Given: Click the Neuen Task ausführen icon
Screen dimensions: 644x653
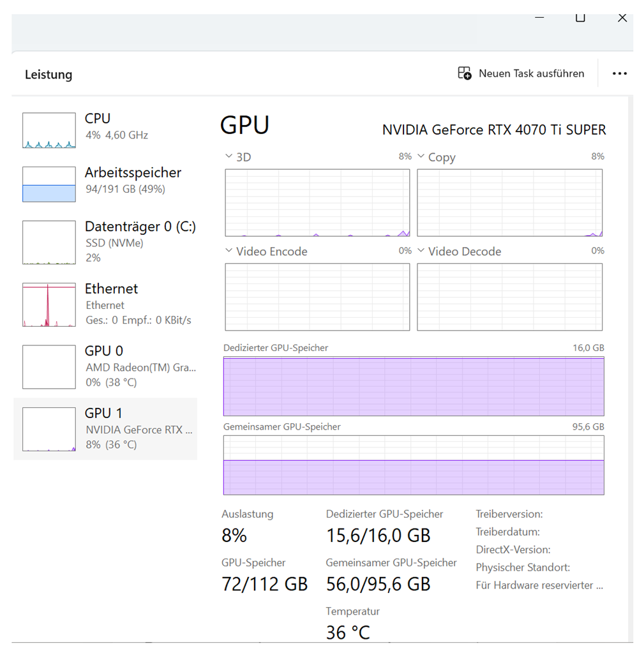Looking at the screenshot, I should point(465,73).
